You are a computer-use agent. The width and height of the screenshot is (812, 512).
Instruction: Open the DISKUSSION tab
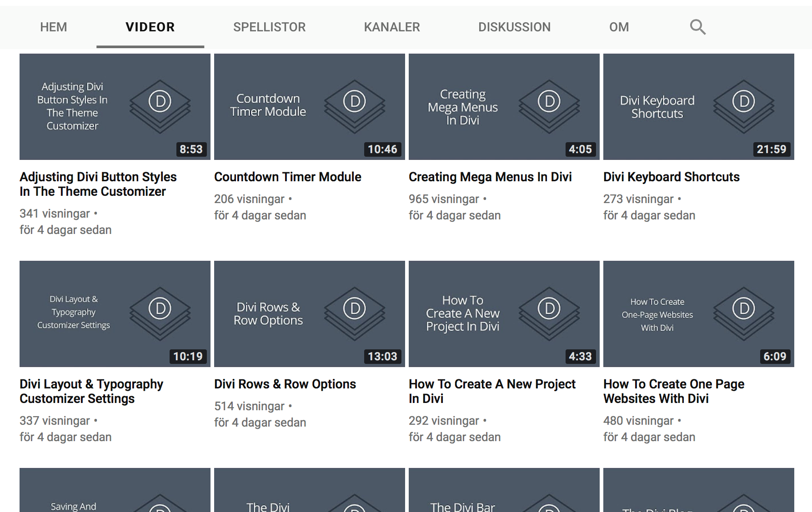coord(514,27)
